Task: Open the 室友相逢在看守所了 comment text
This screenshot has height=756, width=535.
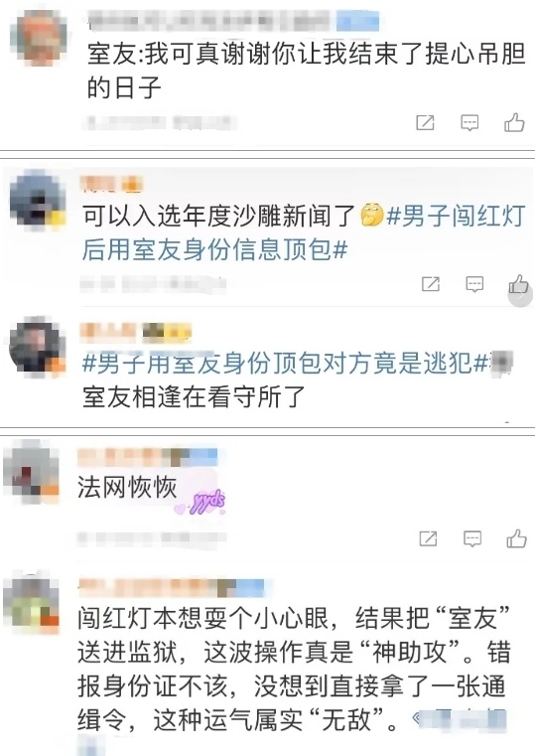Action: click(x=195, y=396)
